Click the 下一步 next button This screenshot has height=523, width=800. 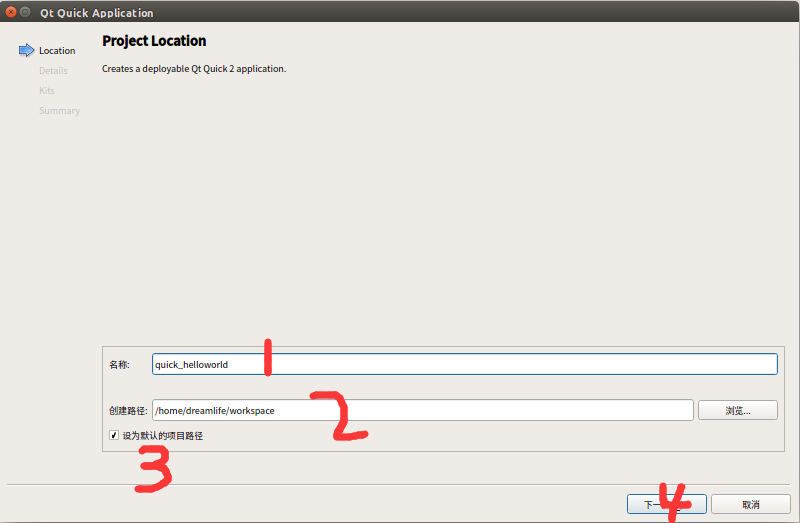666,504
